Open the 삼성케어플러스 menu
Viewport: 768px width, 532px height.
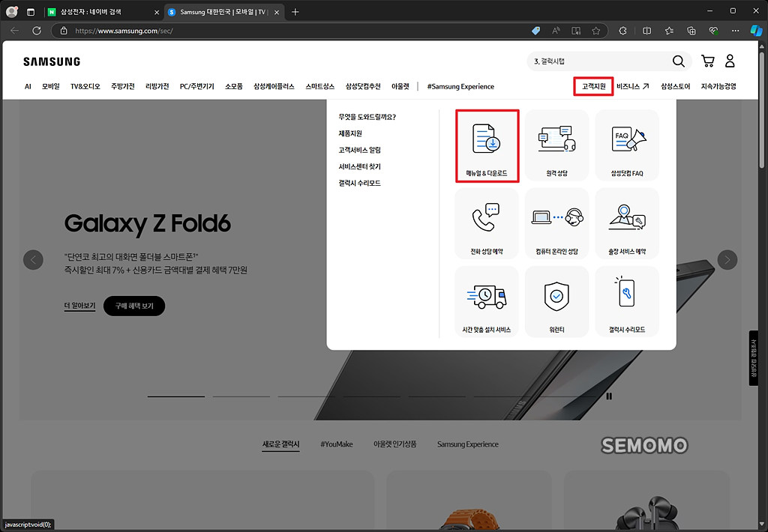274,86
